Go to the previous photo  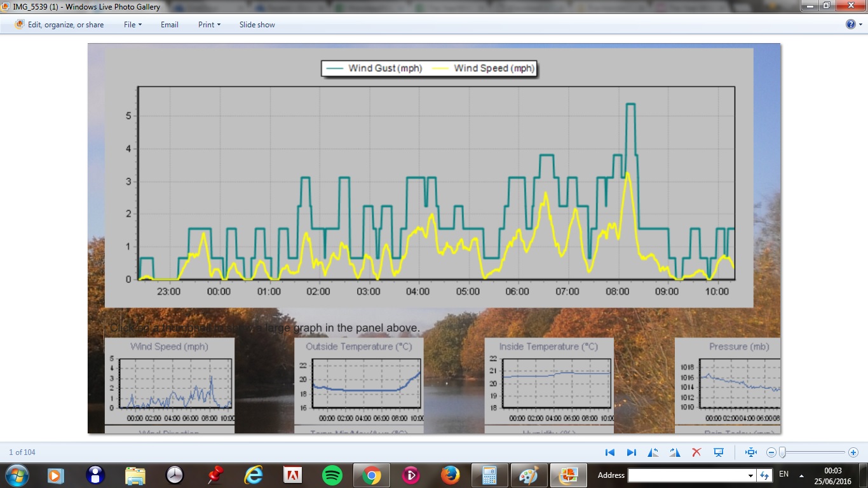click(610, 452)
